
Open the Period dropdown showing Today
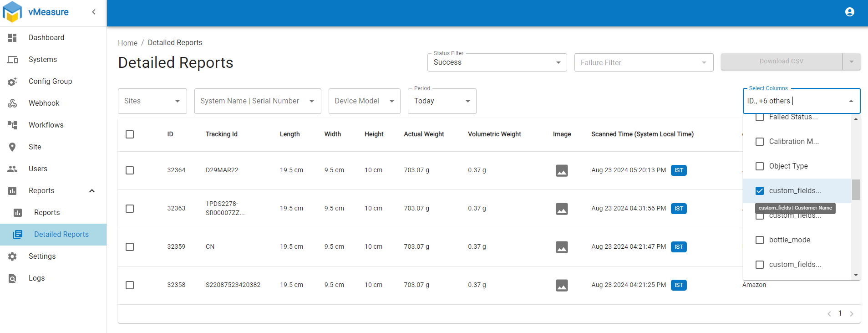(x=442, y=101)
